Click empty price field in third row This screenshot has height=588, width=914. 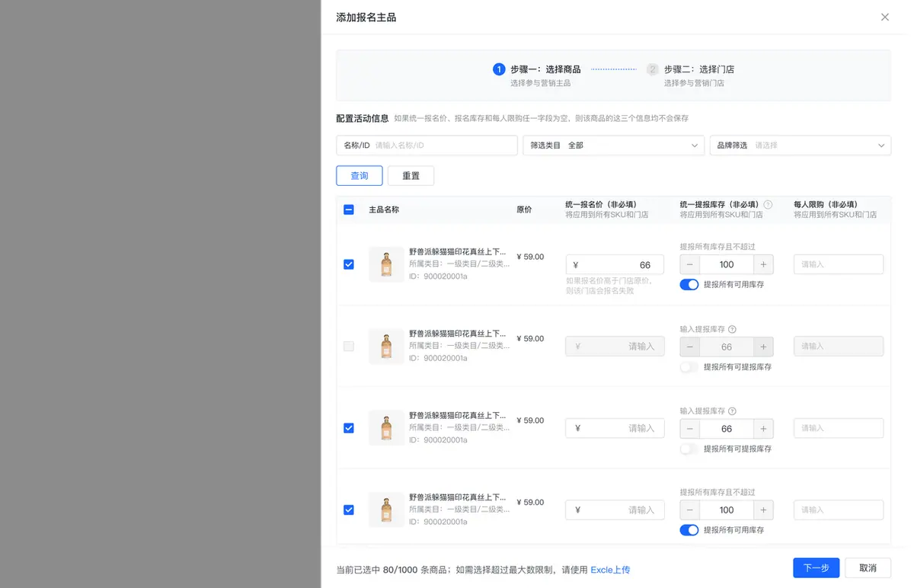click(615, 428)
